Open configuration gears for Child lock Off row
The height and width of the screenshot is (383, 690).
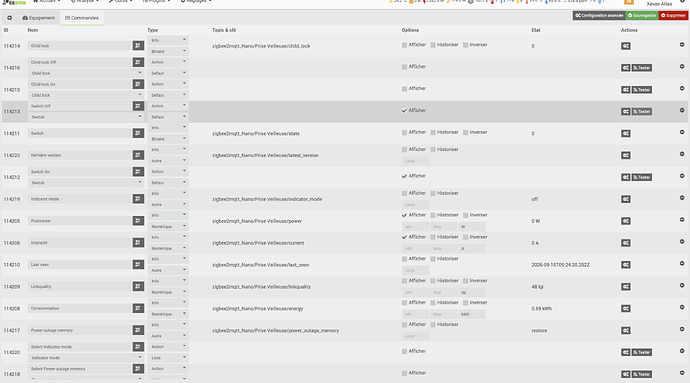coord(625,68)
